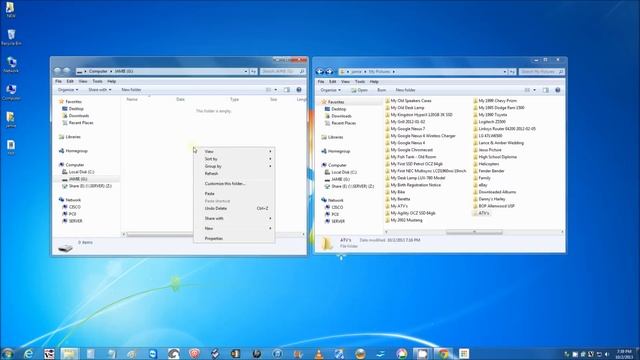Click search box in My Pictures window
640x360 pixels.
pos(542,71)
